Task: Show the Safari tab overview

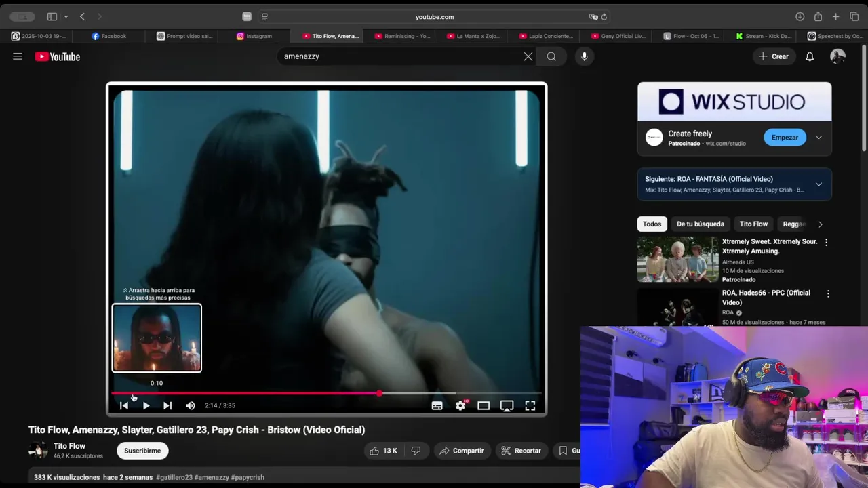Action: tap(854, 16)
